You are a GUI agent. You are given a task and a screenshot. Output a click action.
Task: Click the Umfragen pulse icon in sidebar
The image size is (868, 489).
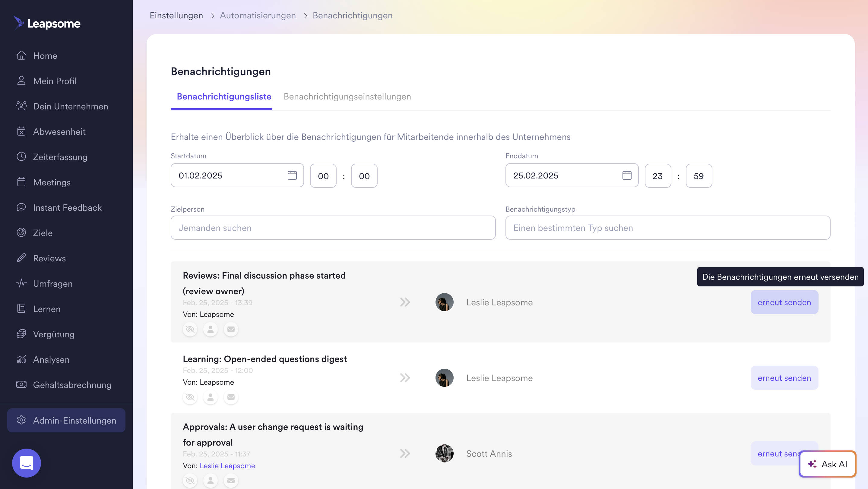[x=21, y=283]
